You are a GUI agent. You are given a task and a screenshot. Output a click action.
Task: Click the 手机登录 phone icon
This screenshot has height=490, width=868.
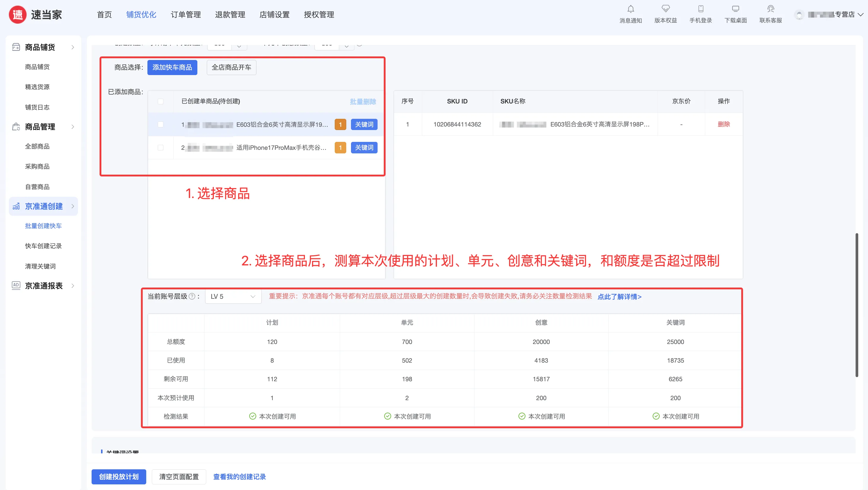pyautogui.click(x=700, y=9)
